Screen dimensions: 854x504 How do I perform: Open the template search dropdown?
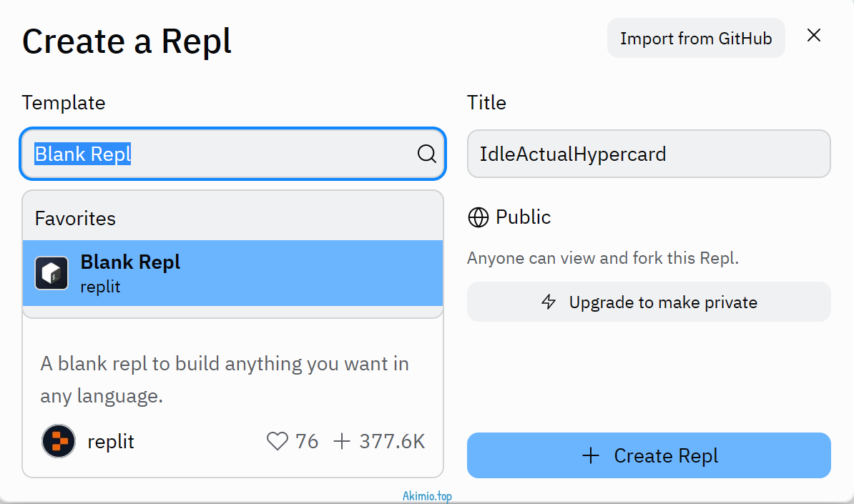point(232,154)
